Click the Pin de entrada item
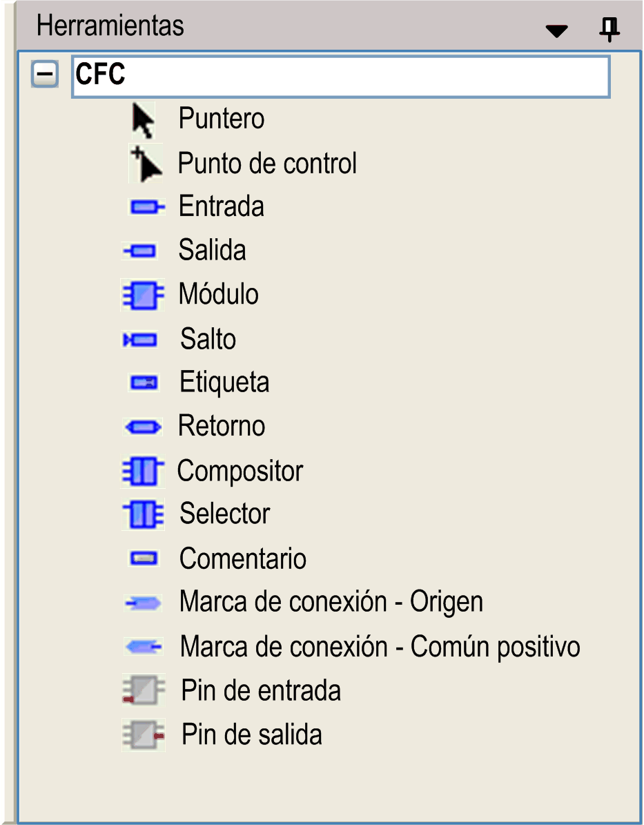This screenshot has width=644, height=825. (261, 690)
